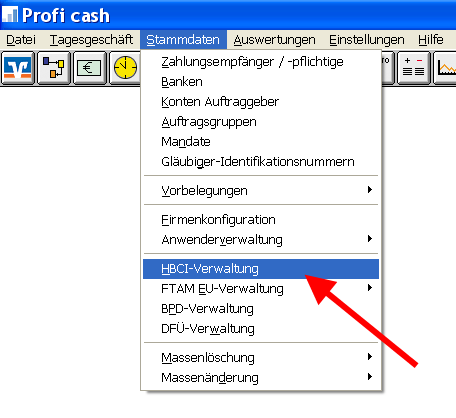This screenshot has height=418, width=456.
Task: Click the Euro banknote toolbar icon
Action: (89, 68)
